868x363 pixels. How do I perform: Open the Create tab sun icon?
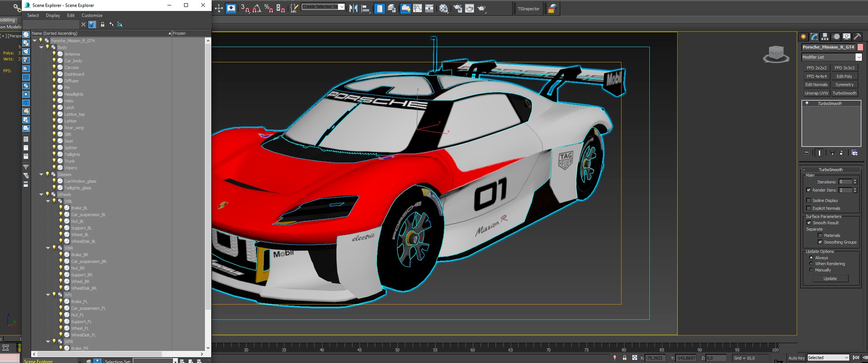[x=803, y=37]
